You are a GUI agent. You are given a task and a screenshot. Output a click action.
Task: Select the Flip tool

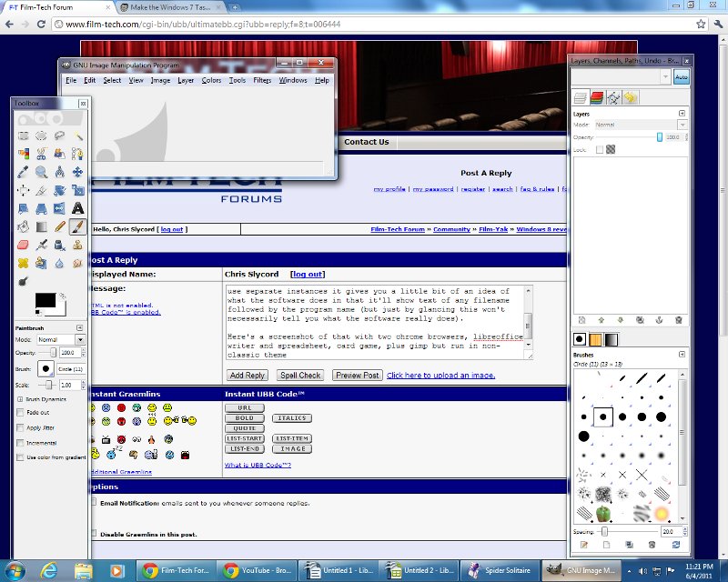[x=59, y=208]
